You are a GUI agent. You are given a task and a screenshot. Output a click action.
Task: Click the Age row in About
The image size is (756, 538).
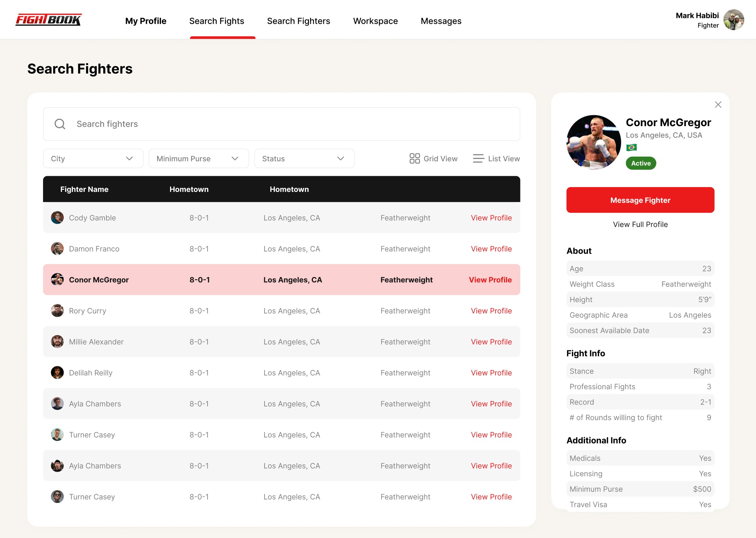pyautogui.click(x=640, y=269)
